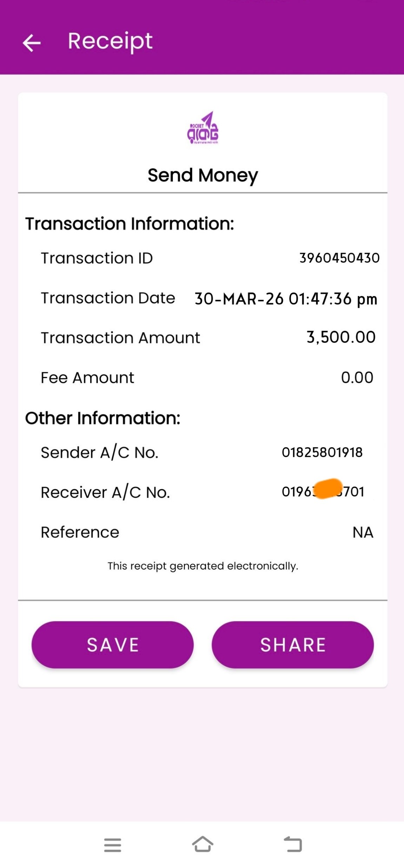Tap the orange mark on receiver number

coord(328,488)
